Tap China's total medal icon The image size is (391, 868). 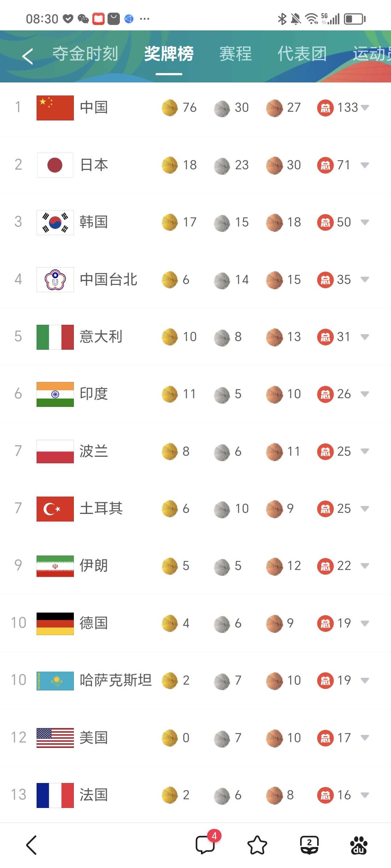pos(325,108)
